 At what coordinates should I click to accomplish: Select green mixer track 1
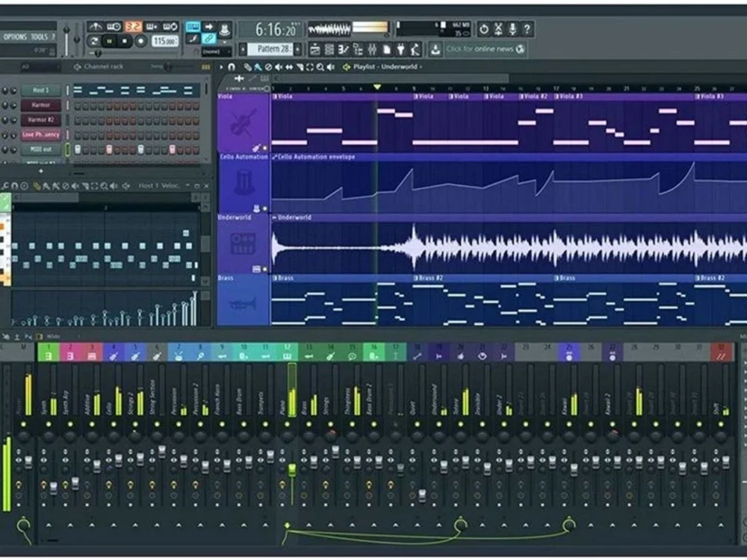tap(49, 352)
